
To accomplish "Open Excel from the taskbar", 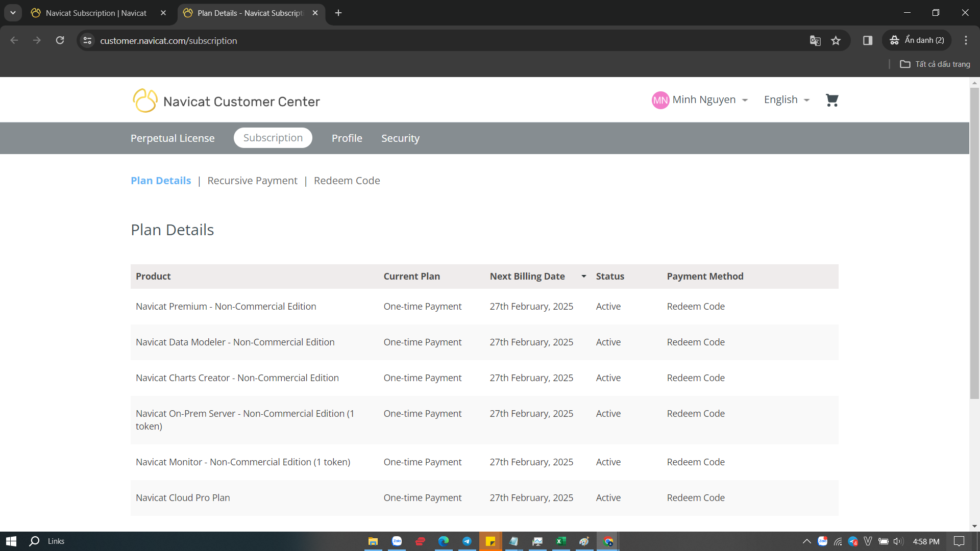I will [561, 541].
